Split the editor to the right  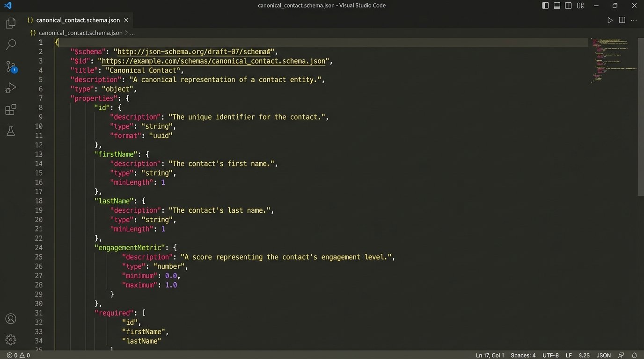point(622,20)
